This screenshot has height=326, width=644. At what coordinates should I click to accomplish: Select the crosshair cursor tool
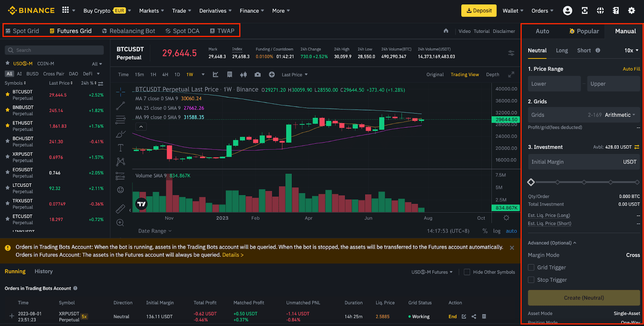[x=120, y=92]
